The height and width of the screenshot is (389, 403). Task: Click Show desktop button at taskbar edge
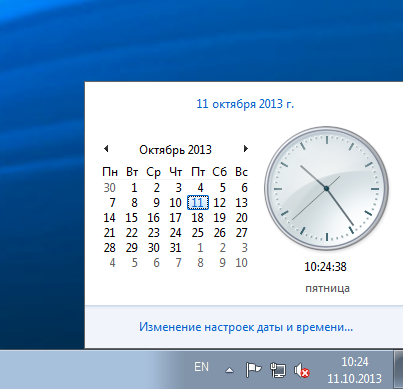[x=399, y=369]
